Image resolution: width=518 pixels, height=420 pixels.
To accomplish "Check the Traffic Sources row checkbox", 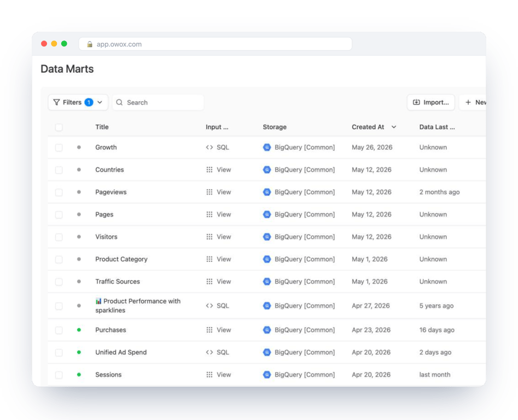I will (59, 282).
